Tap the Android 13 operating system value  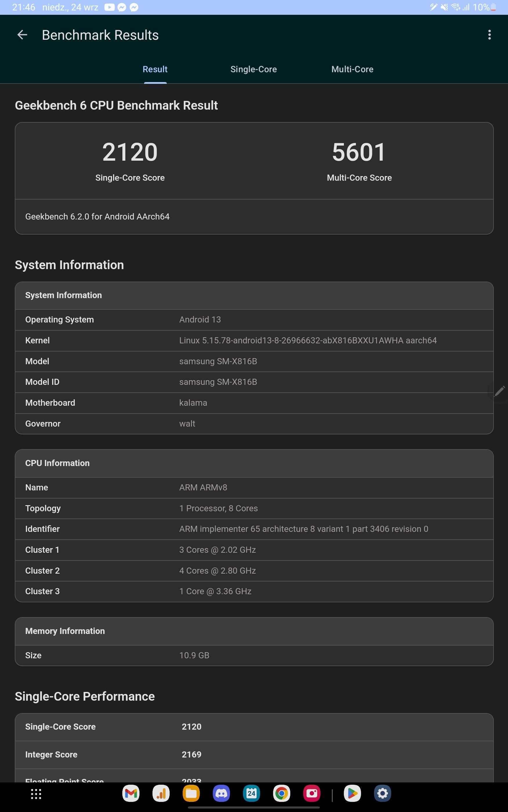click(x=200, y=320)
